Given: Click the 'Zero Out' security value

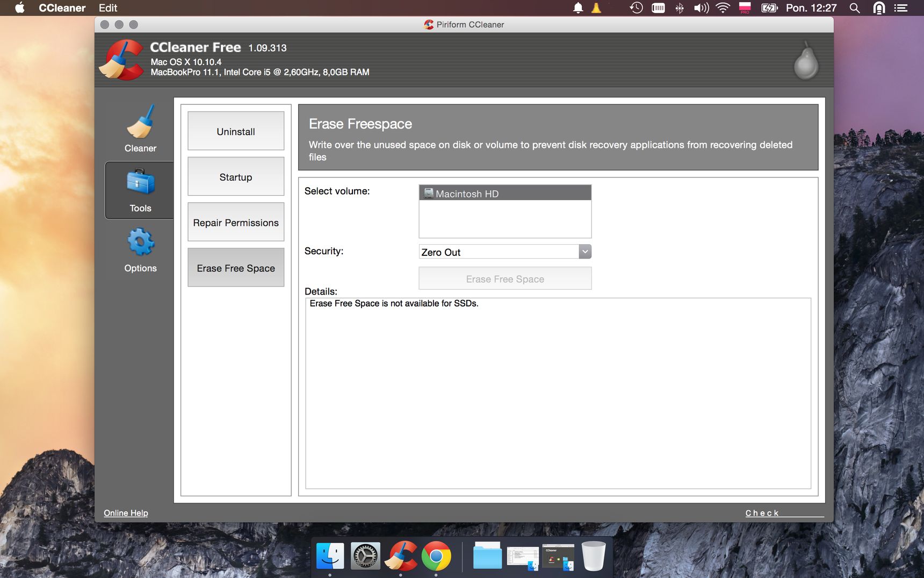Looking at the screenshot, I should point(441,252).
